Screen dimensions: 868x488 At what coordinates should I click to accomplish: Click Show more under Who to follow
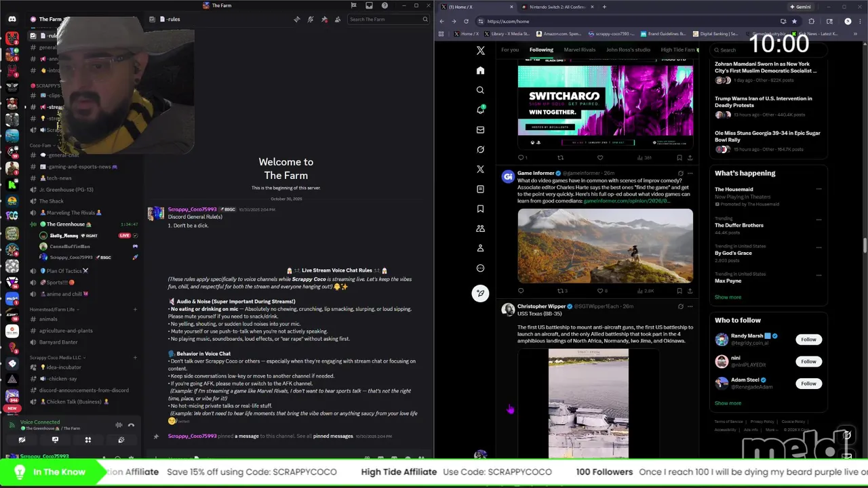[728, 403]
